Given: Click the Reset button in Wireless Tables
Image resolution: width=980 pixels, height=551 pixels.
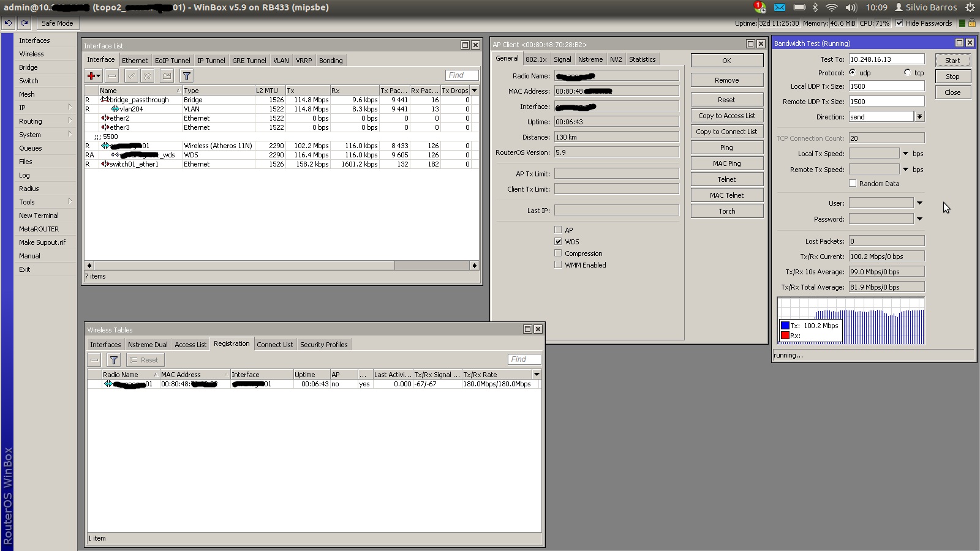Looking at the screenshot, I should click(x=145, y=360).
